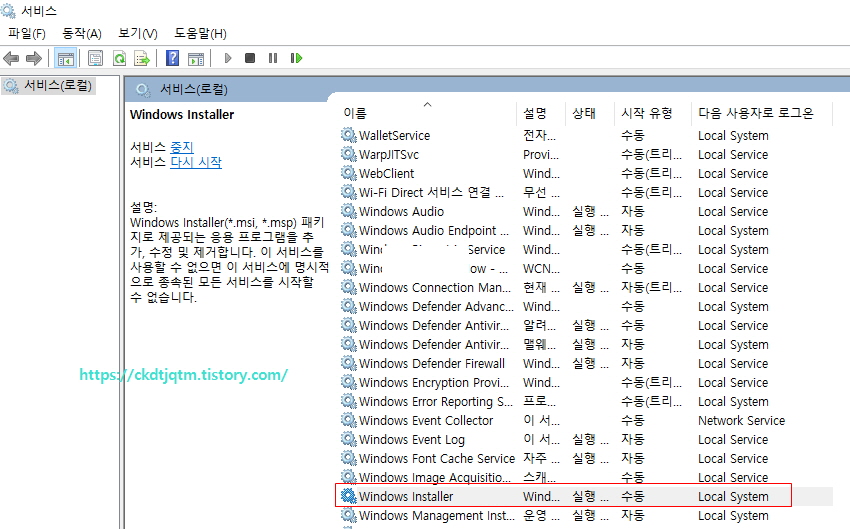The width and height of the screenshot is (850, 529).
Task: Sort by the 시작 유형 column header
Action: (x=647, y=113)
